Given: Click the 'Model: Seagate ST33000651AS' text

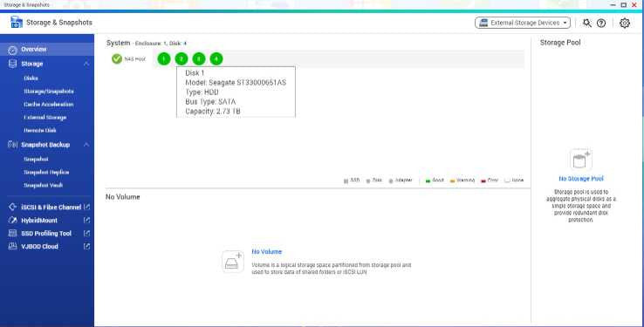Looking at the screenshot, I should (236, 83).
